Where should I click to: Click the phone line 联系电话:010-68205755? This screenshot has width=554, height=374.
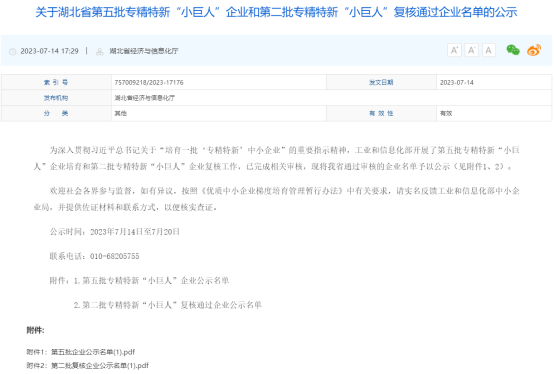pyautogui.click(x=94, y=256)
